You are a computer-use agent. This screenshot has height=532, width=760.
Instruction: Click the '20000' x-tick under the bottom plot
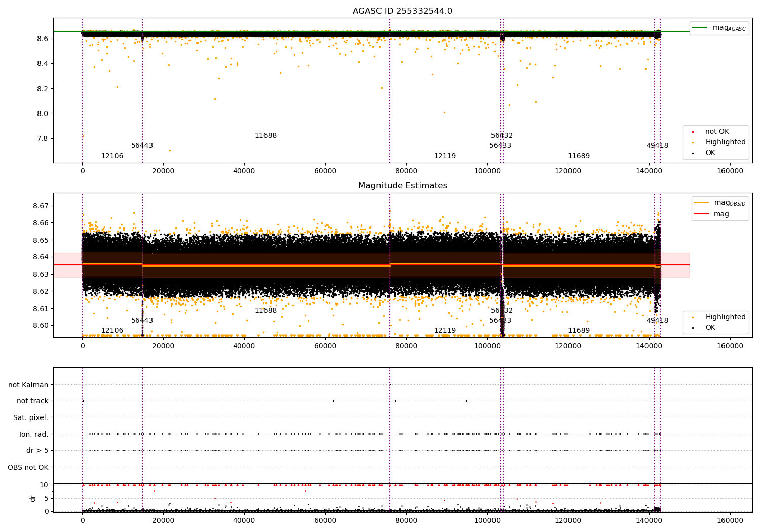pos(163,521)
